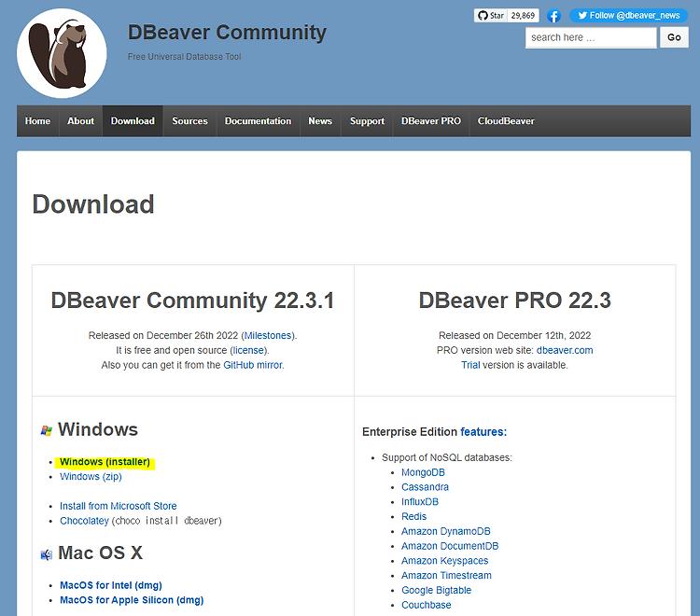Open the Documentation menu item
The image size is (700, 616).
click(x=258, y=121)
